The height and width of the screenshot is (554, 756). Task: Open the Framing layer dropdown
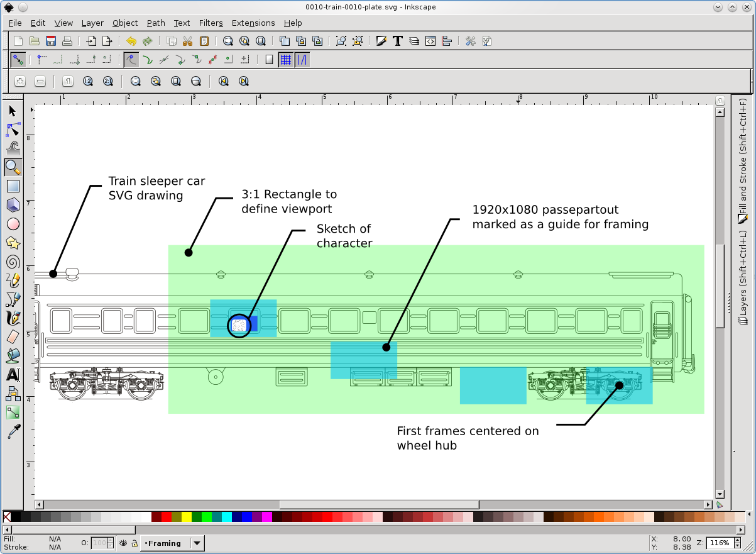(197, 543)
